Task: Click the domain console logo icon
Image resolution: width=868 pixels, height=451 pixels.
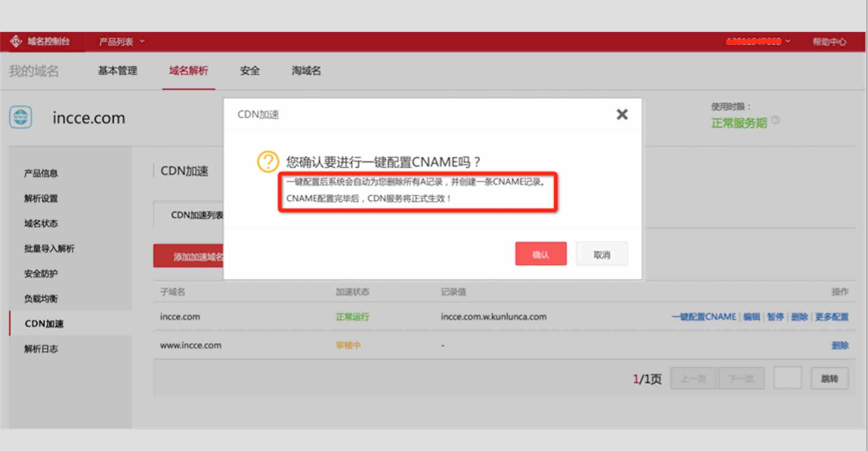Action: point(16,41)
